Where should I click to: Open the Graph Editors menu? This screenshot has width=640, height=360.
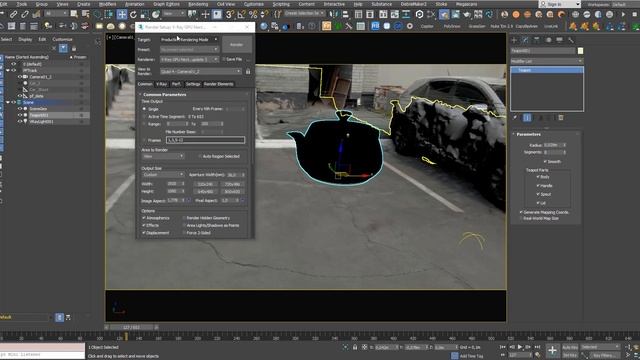coord(166,4)
